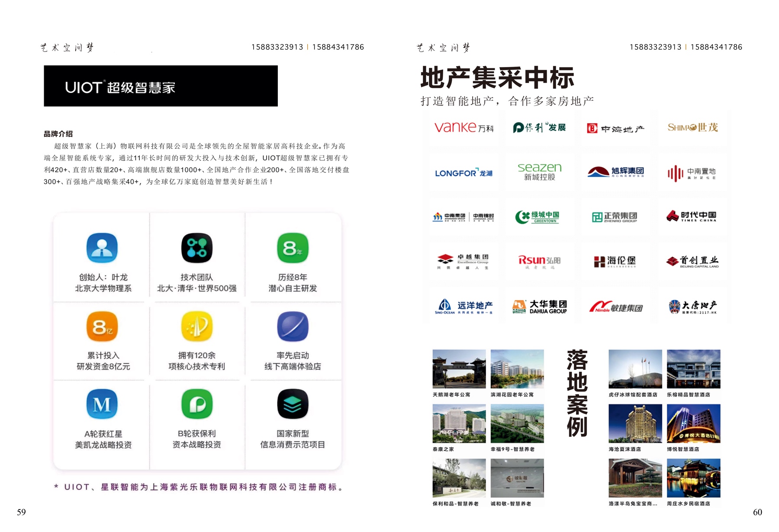The height and width of the screenshot is (532, 779).
Task: Click page number 59
Action: (21, 512)
